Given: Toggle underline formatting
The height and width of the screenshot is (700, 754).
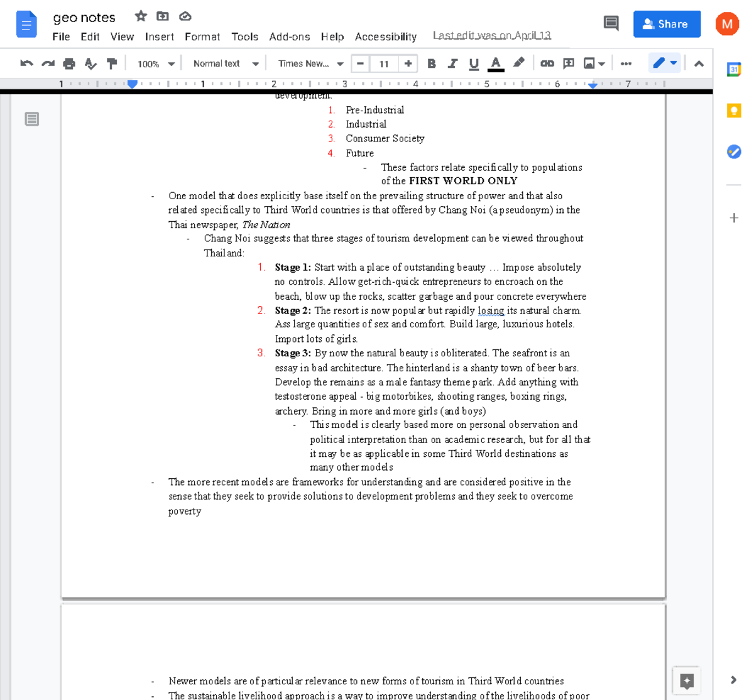Looking at the screenshot, I should tap(474, 63).
